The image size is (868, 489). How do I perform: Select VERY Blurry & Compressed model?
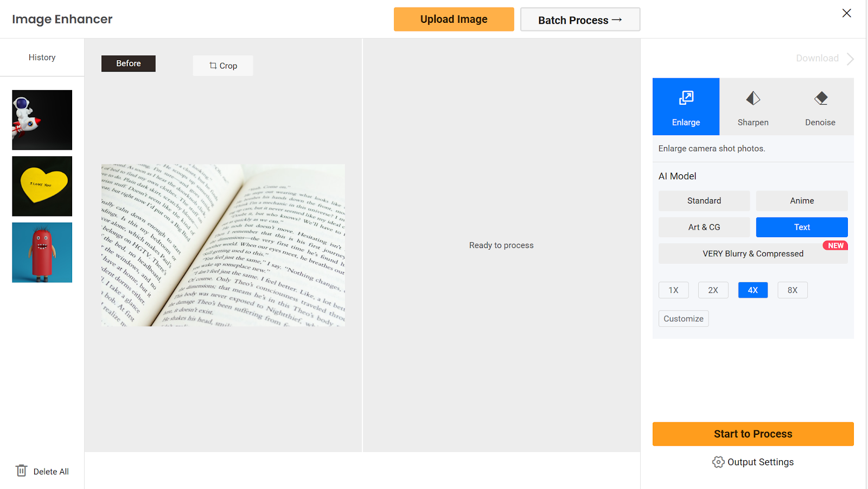click(x=753, y=253)
